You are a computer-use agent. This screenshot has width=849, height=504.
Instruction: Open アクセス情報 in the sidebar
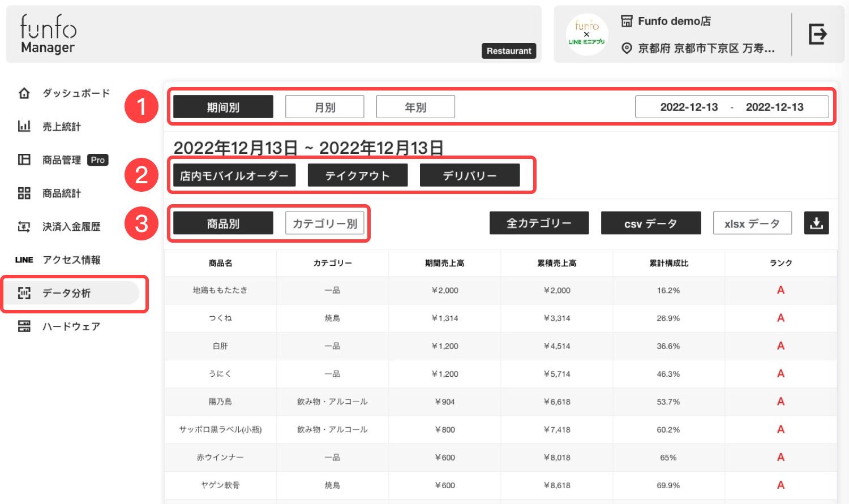[71, 260]
